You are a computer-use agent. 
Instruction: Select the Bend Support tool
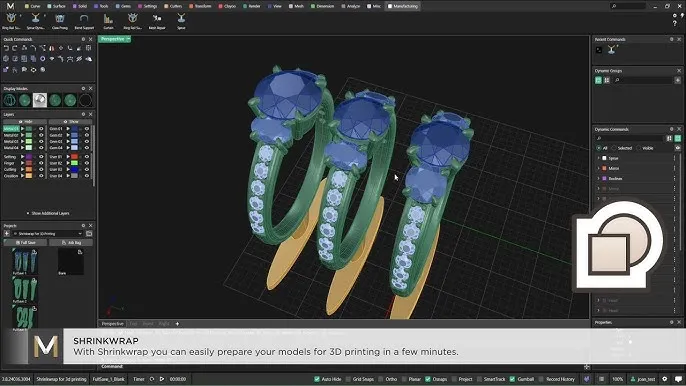point(84,21)
